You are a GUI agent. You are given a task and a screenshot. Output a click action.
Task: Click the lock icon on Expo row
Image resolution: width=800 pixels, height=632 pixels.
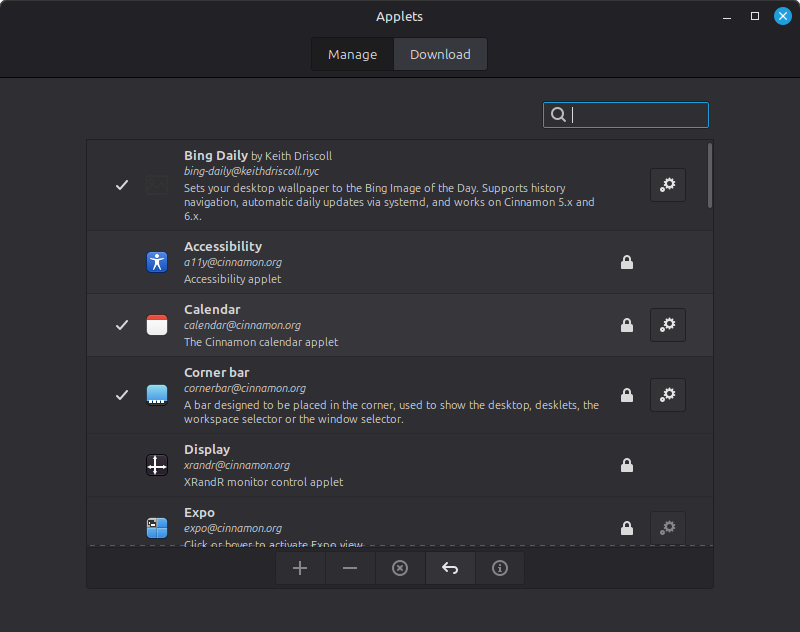[627, 528]
